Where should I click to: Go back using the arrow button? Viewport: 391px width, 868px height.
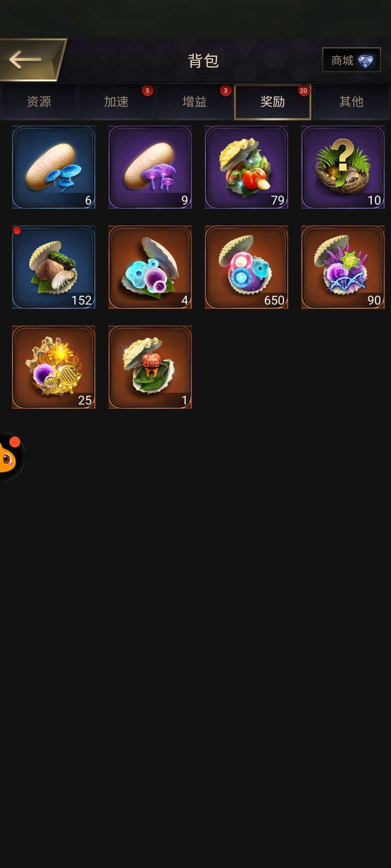(32, 60)
